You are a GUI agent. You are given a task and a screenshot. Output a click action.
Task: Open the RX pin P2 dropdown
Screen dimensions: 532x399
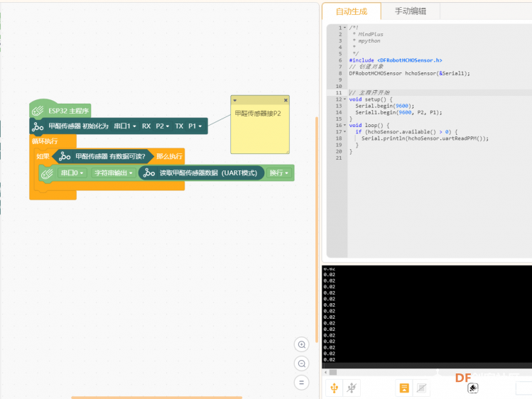[162, 126]
